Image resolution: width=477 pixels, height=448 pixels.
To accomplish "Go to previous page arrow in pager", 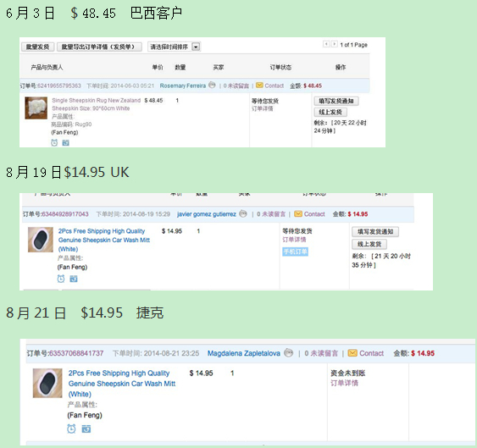I will coord(326,44).
